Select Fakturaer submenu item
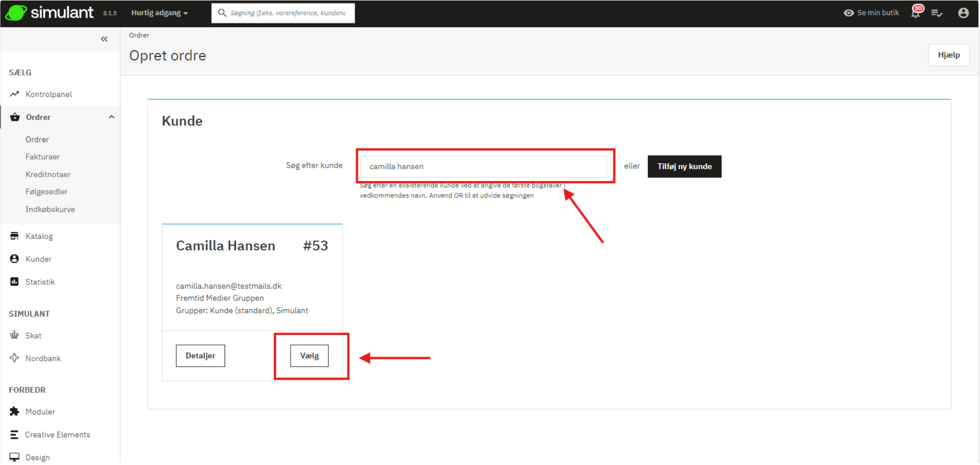The width and height of the screenshot is (980, 465). pos(43,157)
